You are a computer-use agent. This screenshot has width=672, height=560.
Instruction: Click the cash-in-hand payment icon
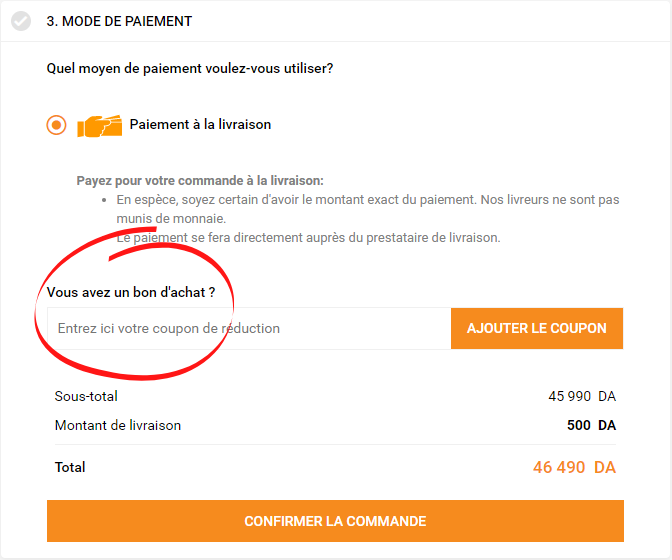99,126
